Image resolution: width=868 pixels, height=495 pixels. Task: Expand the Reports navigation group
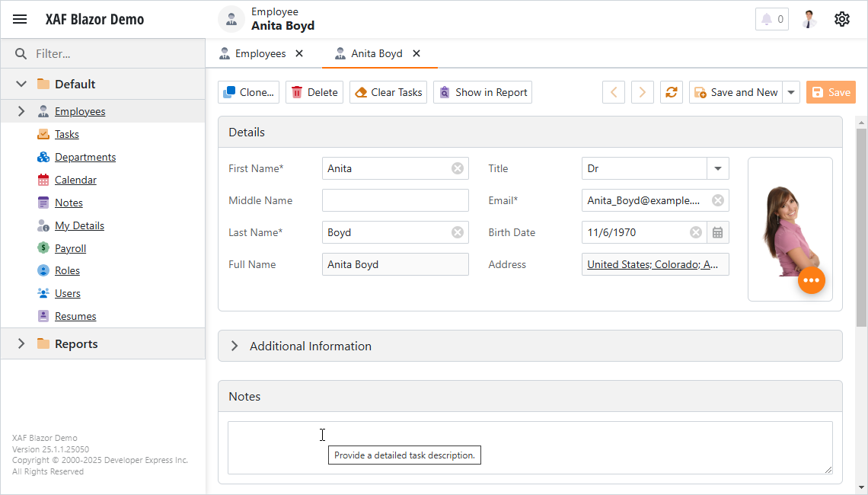(21, 343)
